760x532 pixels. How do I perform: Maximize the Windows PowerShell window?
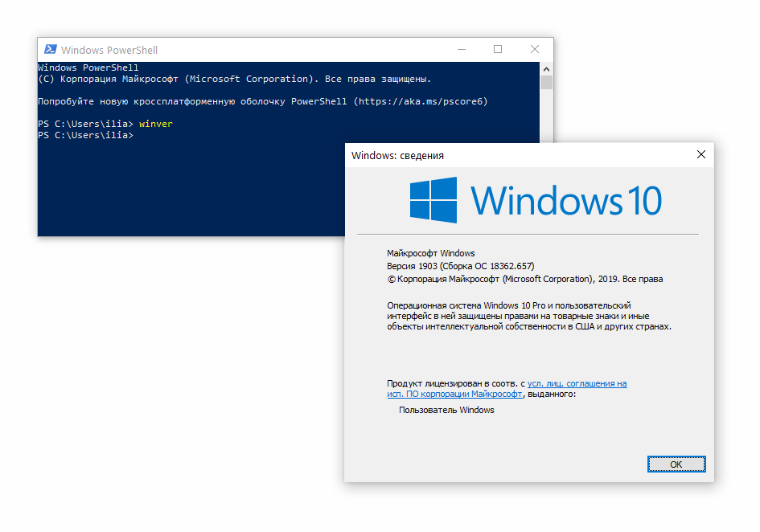pos(498,49)
